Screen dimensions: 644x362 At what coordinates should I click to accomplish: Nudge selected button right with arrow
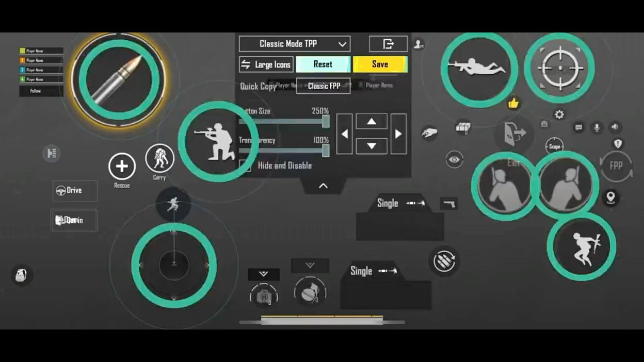pos(398,134)
